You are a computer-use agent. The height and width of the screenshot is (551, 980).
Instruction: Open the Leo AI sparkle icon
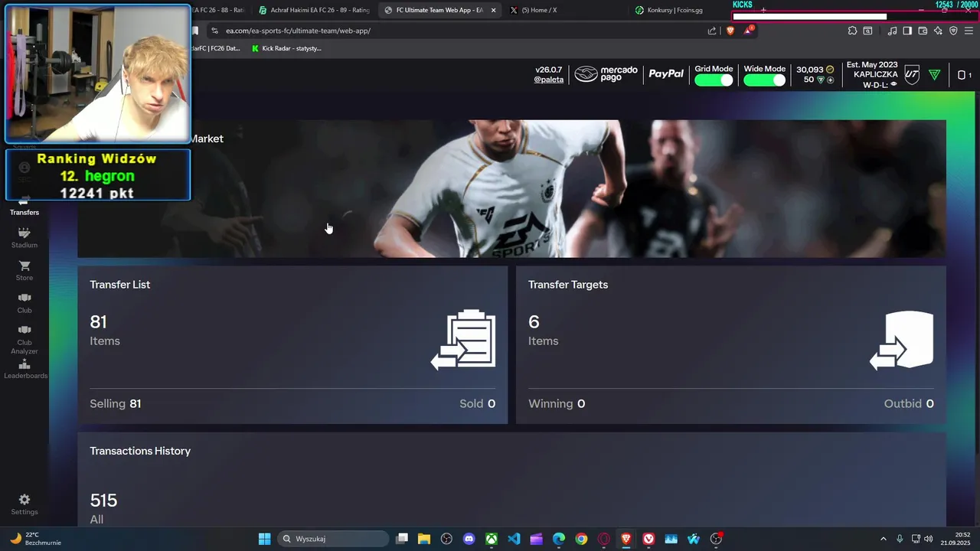938,31
